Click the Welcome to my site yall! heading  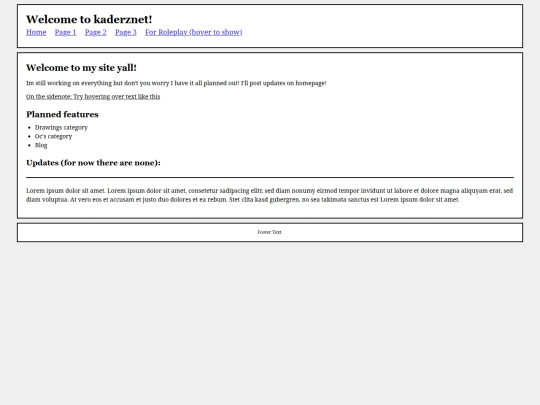click(81, 68)
